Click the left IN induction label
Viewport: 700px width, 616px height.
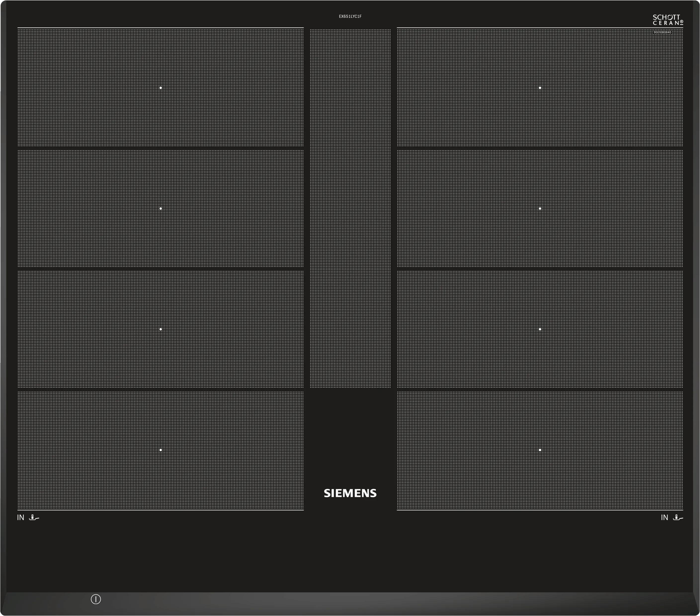21,517
